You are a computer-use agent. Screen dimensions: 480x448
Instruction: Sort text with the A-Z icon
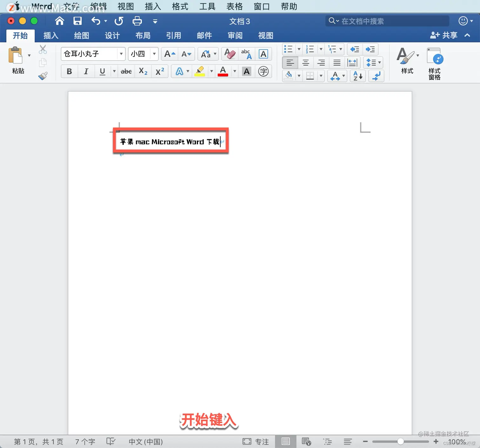pyautogui.click(x=358, y=76)
